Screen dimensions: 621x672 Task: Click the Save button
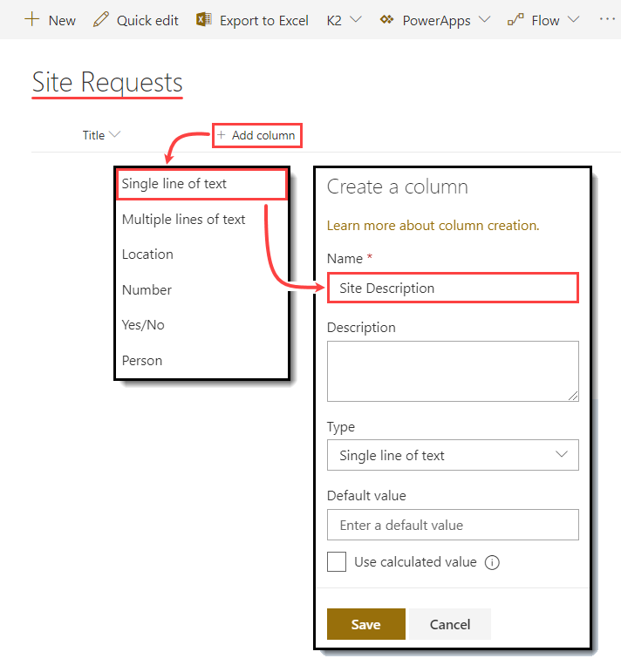365,624
